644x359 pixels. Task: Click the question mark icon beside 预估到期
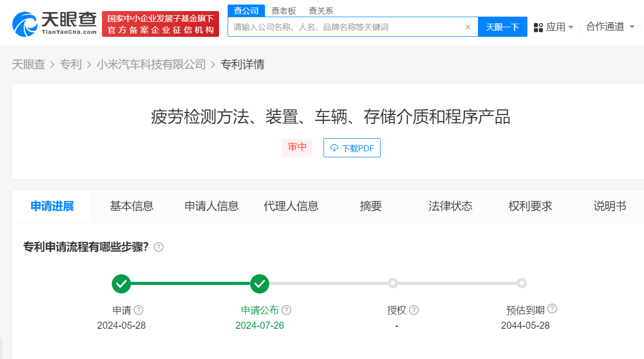[552, 308]
